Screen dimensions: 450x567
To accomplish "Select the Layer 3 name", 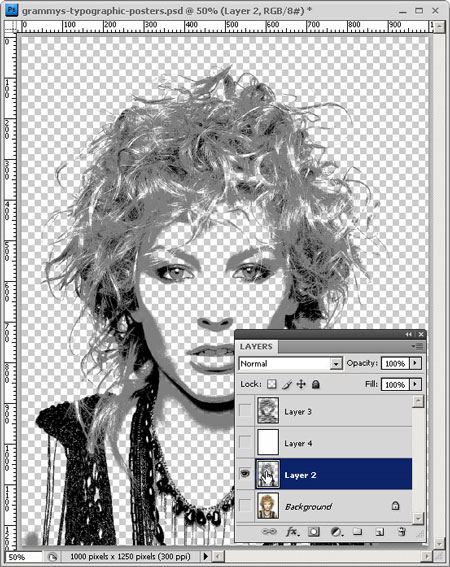I will tap(298, 412).
